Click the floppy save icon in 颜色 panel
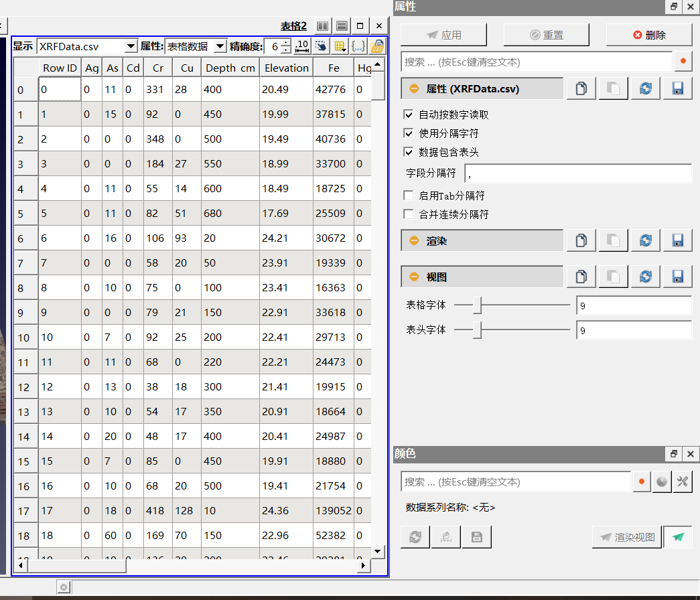Image resolution: width=700 pixels, height=600 pixels. point(477,536)
